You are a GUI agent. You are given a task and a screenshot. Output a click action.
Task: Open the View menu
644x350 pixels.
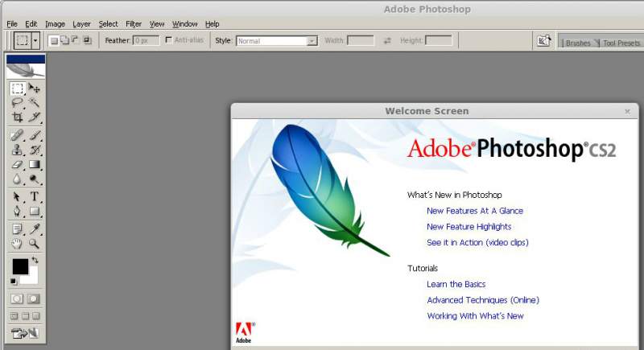pos(157,24)
